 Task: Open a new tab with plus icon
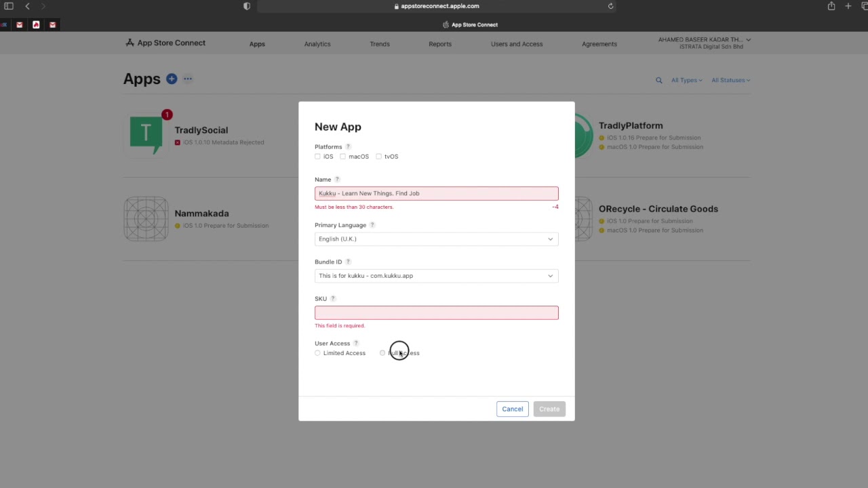click(848, 6)
